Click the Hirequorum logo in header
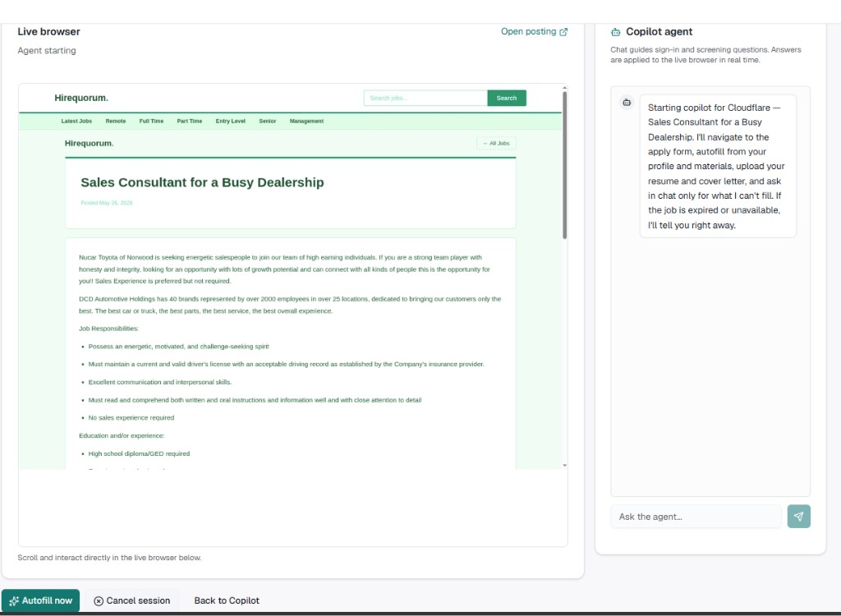This screenshot has height=616, width=841. (81, 98)
